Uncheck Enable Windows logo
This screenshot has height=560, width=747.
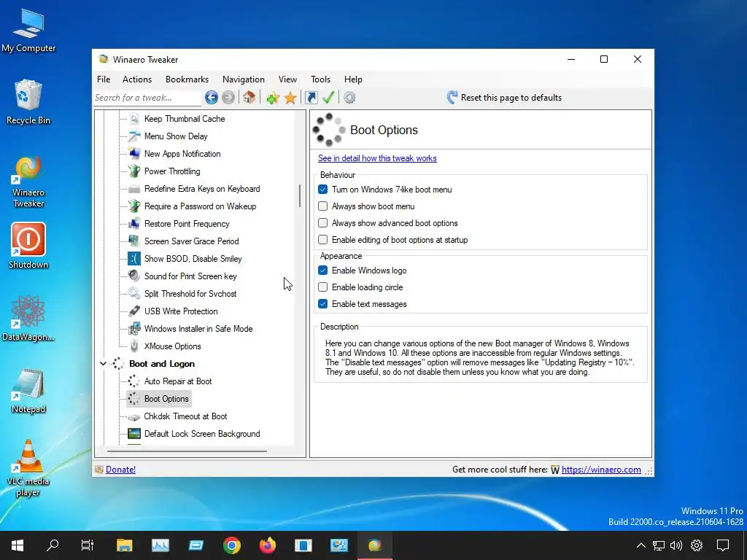323,271
